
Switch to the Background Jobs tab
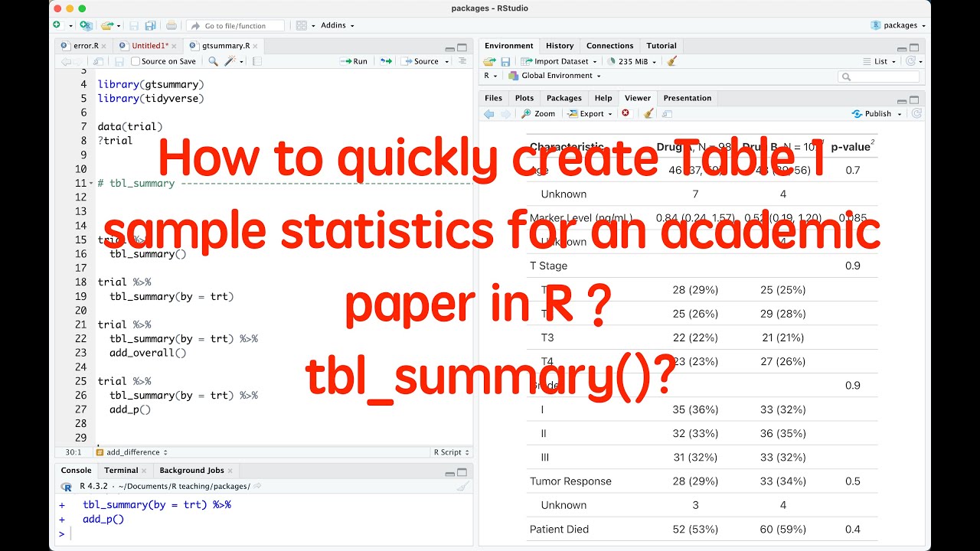point(196,471)
